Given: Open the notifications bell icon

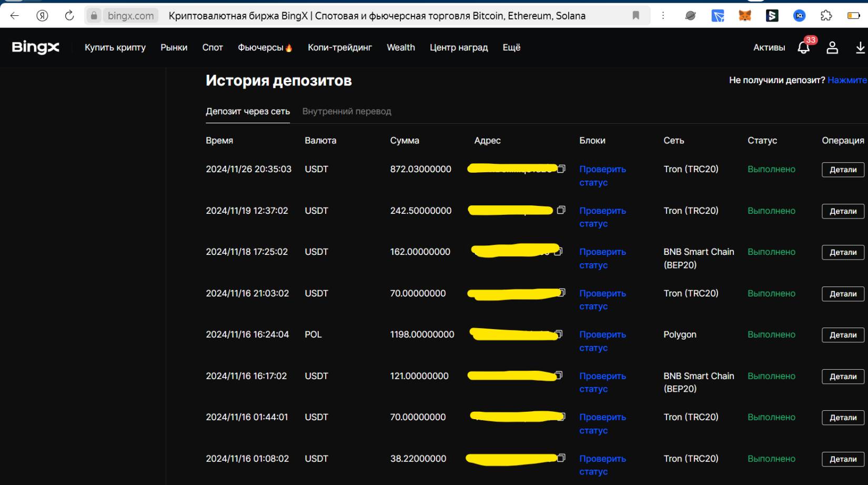Looking at the screenshot, I should pyautogui.click(x=803, y=48).
